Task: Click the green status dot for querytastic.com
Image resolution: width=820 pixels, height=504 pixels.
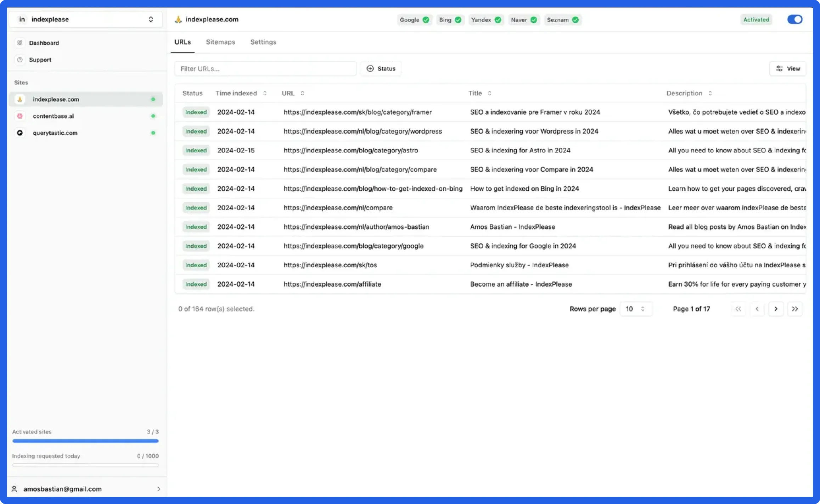Action: pyautogui.click(x=153, y=133)
